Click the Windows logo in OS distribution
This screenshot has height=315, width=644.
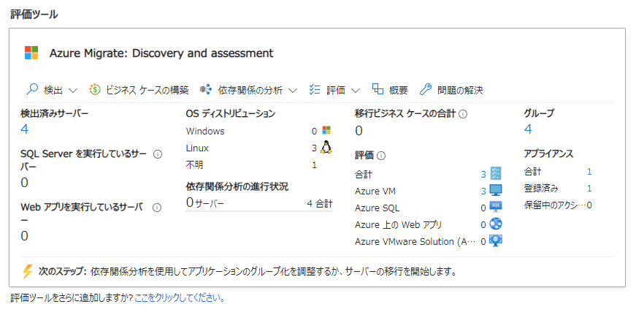(x=326, y=131)
